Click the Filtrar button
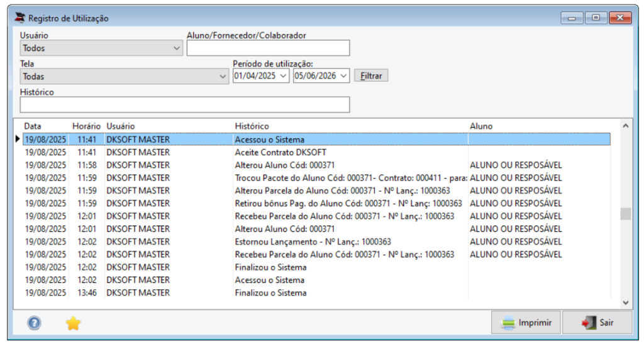The width and height of the screenshot is (644, 347). click(x=371, y=76)
